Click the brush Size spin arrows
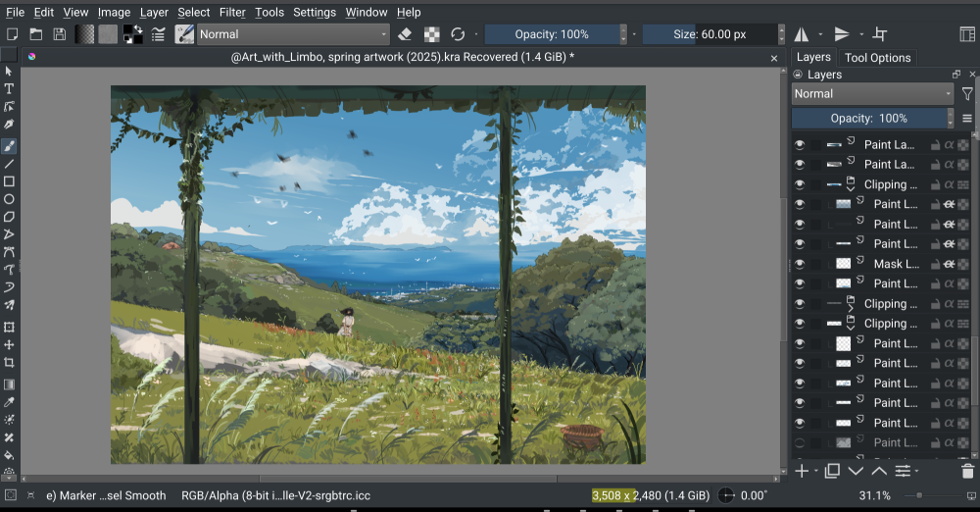Viewport: 980px width, 512px height. (x=781, y=34)
